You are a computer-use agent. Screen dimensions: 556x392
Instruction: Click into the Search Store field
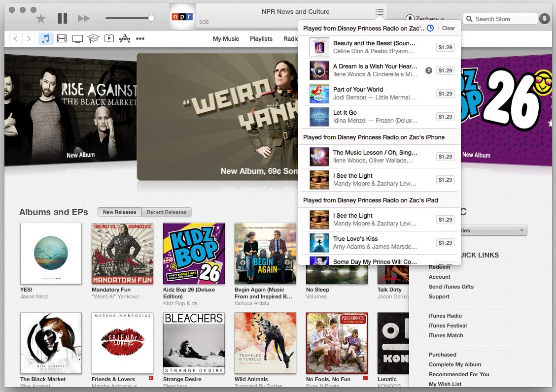point(500,19)
